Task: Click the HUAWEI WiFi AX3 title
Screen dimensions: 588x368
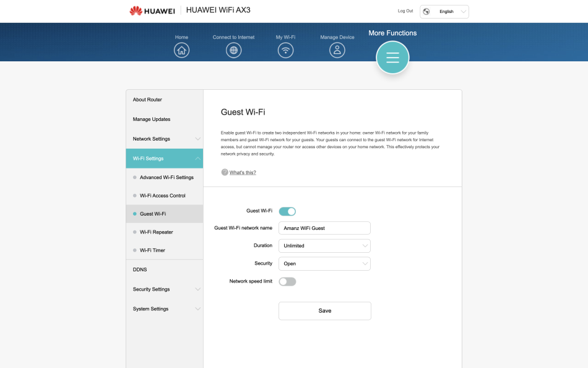Action: (x=218, y=10)
